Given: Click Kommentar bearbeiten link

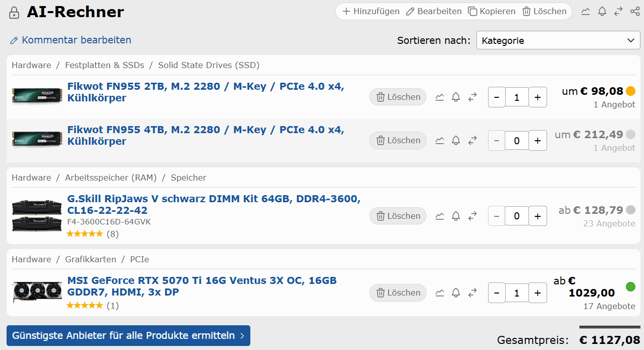Looking at the screenshot, I should [71, 40].
